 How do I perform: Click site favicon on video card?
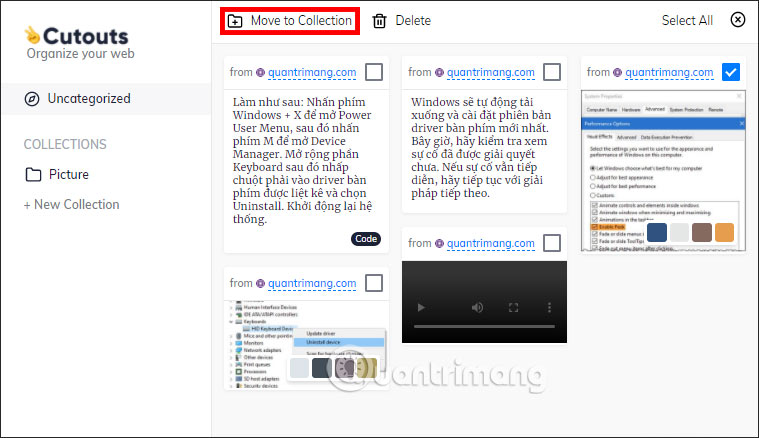(x=439, y=243)
